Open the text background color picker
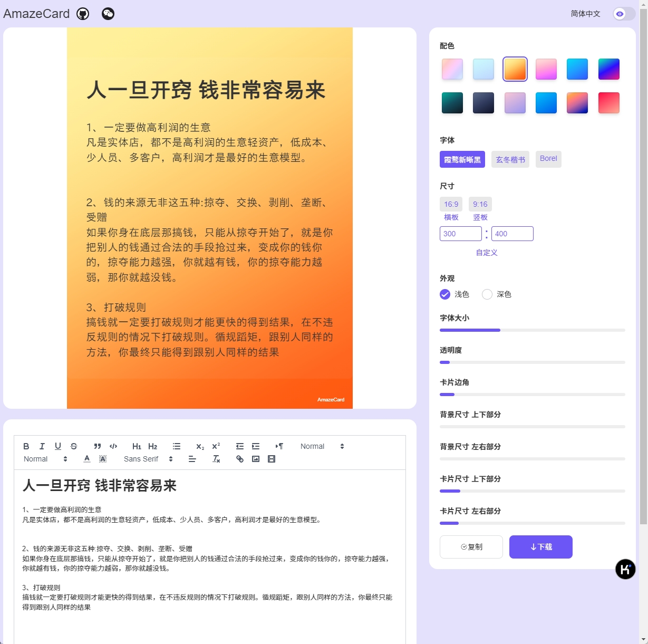The height and width of the screenshot is (644, 648). (103, 459)
